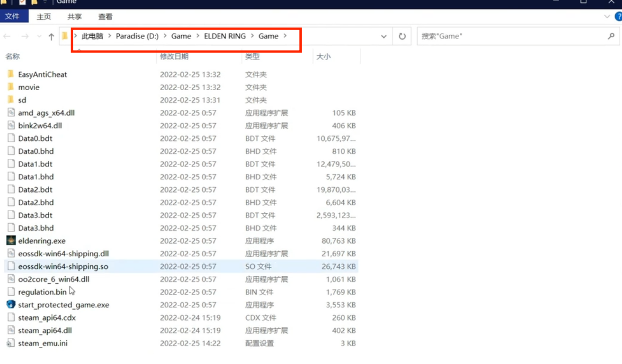Viewport: 622px width, 364px height.
Task: Expand the chevron after ELDEN RING breadcrumb
Action: pyautogui.click(x=253, y=36)
